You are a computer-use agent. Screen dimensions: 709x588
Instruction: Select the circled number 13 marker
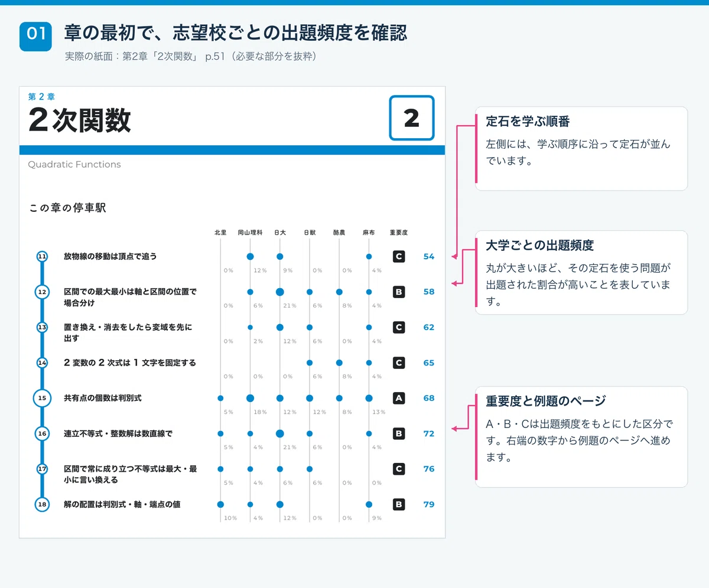point(42,327)
